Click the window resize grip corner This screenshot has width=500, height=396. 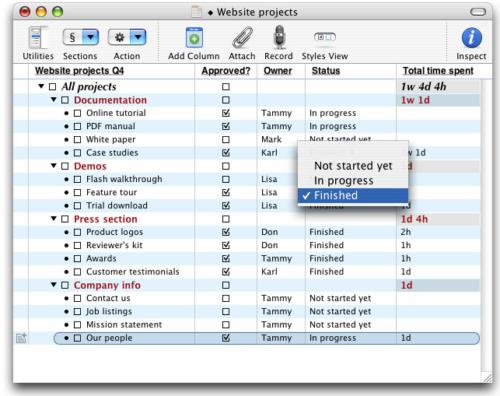487,377
